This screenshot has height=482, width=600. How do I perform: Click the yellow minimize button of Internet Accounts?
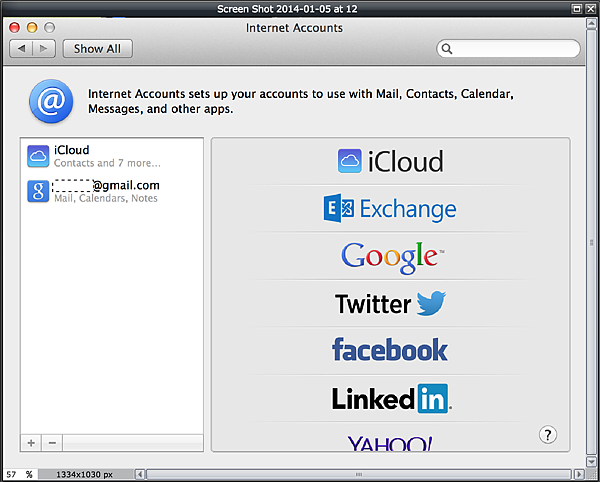32,28
